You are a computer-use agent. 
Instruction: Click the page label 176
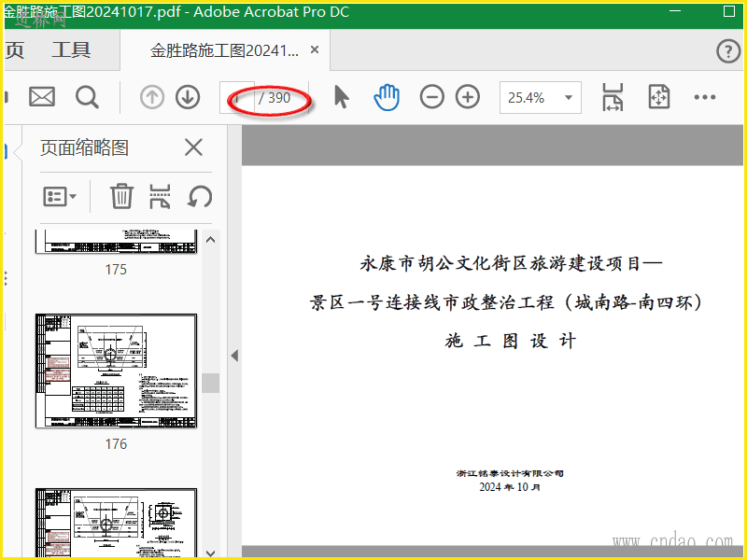pos(116,444)
